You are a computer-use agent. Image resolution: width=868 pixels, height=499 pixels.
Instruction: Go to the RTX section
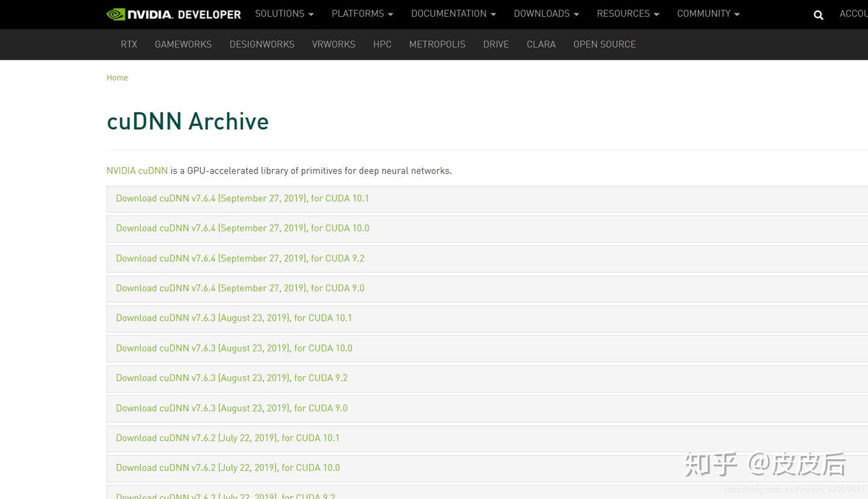(x=129, y=45)
